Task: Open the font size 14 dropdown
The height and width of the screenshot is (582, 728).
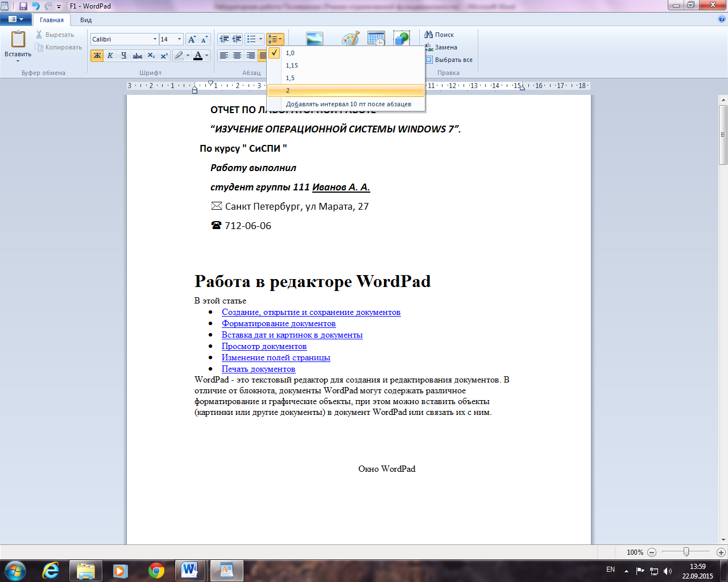Action: (x=179, y=39)
